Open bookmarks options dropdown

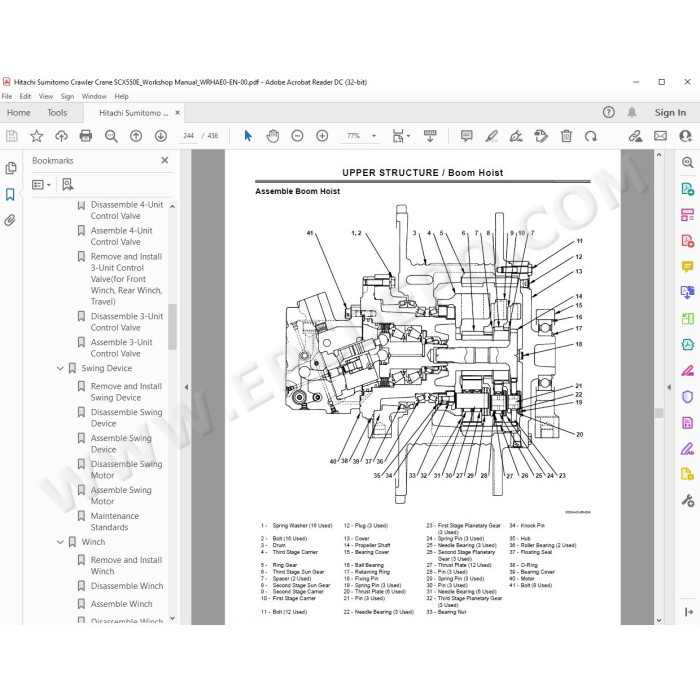[42, 184]
